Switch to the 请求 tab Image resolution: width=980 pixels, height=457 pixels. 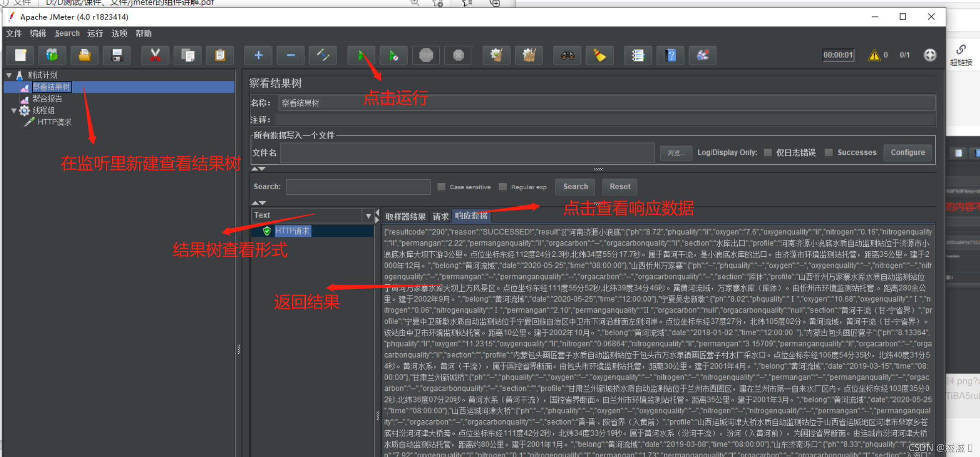pyautogui.click(x=440, y=216)
